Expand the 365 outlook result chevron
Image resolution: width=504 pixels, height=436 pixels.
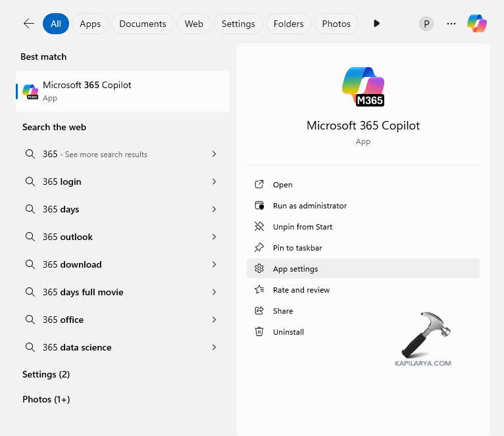[x=214, y=237]
